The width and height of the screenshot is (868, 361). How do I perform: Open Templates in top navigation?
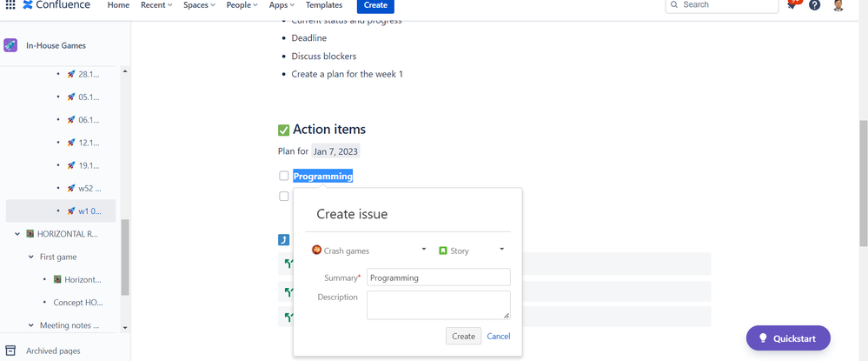324,5
